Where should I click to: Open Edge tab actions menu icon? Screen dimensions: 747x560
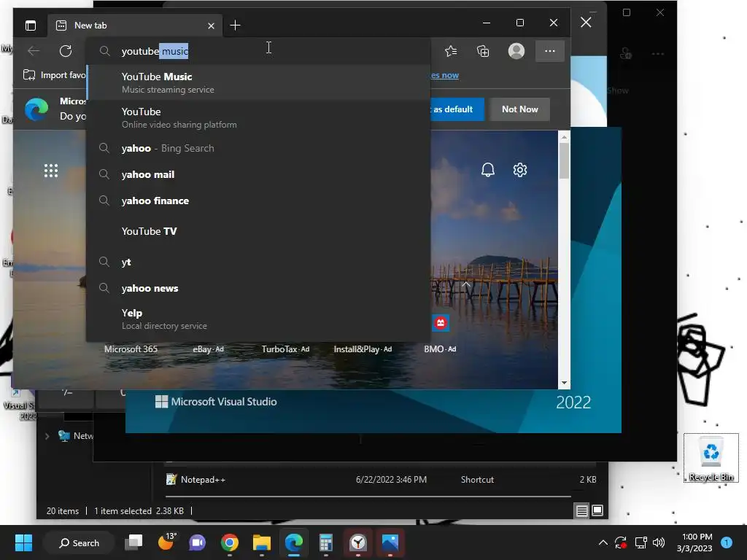pos(31,26)
